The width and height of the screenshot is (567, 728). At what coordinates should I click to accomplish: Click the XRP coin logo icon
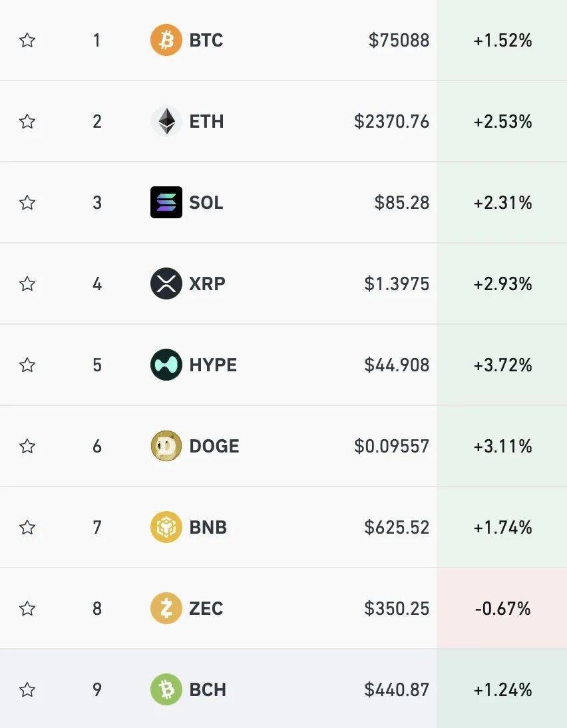[x=166, y=284]
